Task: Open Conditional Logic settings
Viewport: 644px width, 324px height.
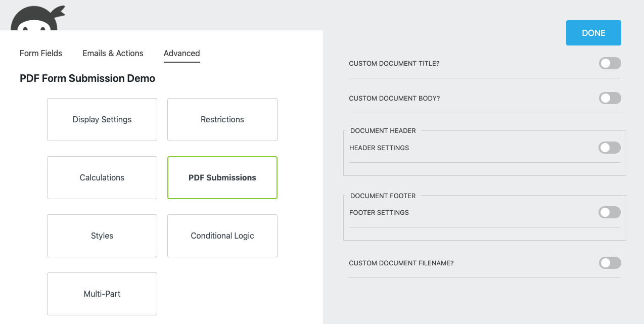Action: point(222,236)
